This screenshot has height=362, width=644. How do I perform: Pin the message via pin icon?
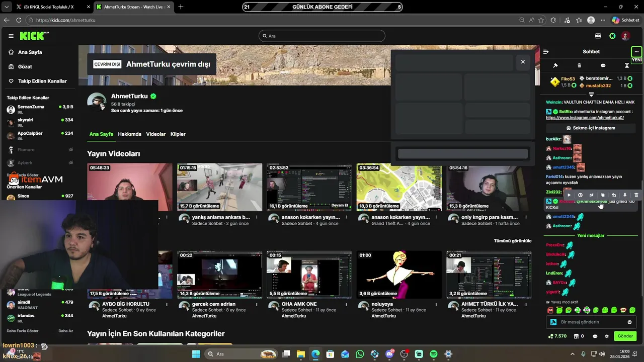[625, 195]
